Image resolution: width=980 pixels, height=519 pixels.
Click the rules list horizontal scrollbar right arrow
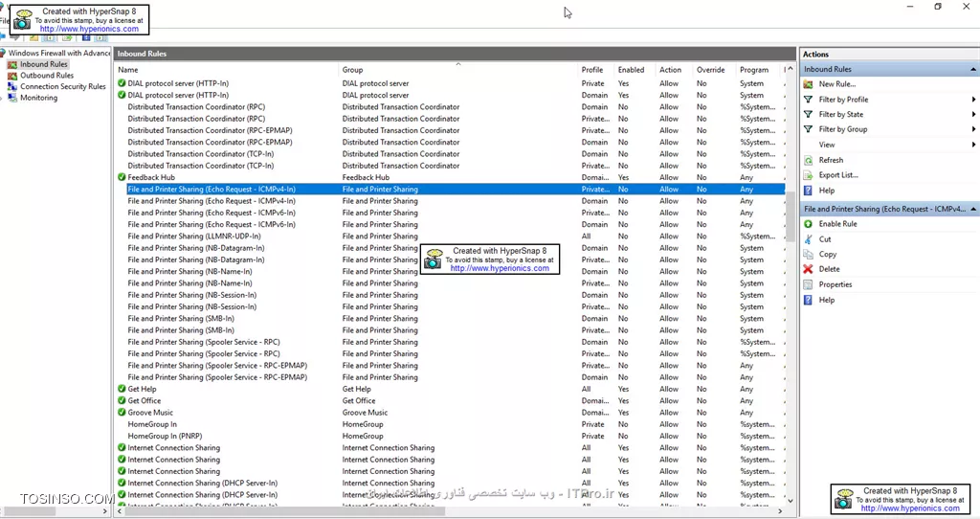pyautogui.click(x=779, y=511)
